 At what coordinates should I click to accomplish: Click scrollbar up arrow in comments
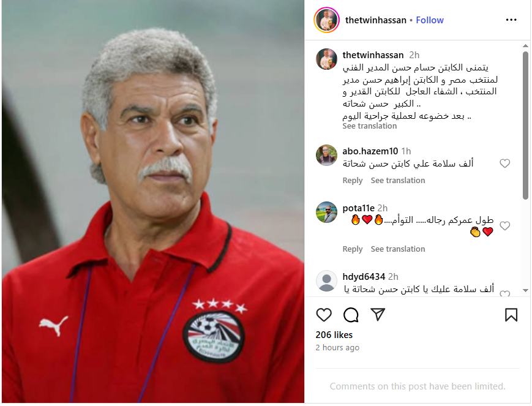click(x=525, y=45)
